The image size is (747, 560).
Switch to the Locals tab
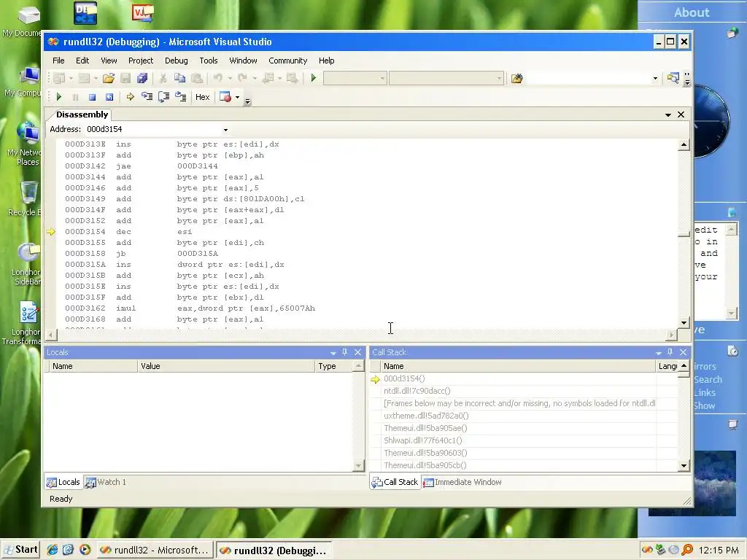pos(63,483)
